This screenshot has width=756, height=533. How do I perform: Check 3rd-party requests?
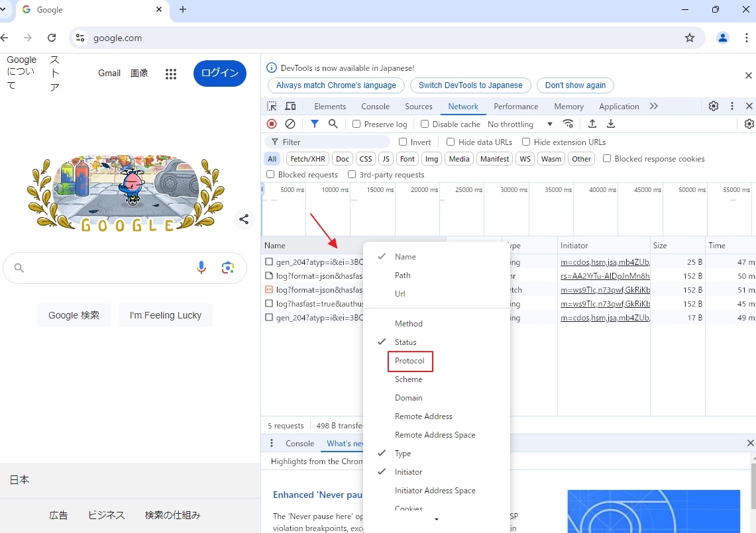352,174
